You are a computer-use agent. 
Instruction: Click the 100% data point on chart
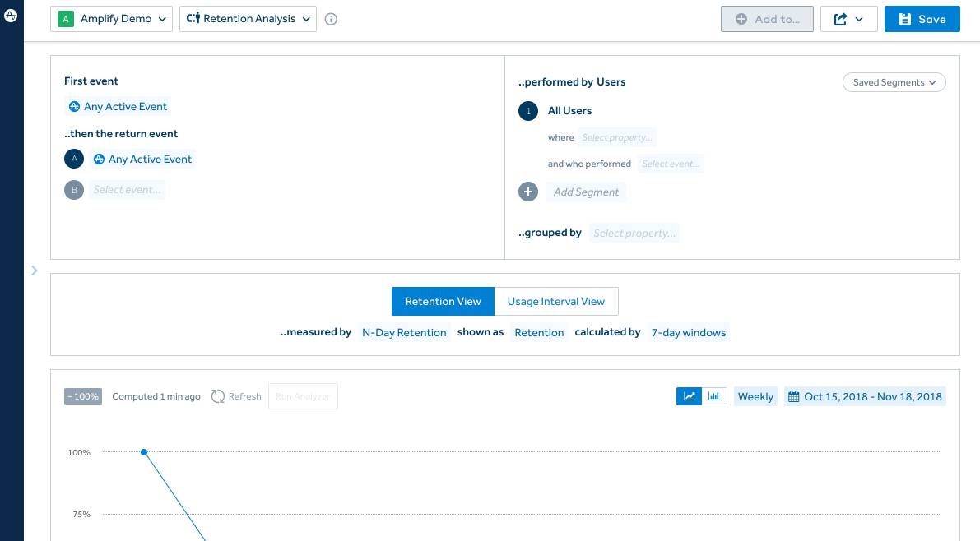(x=144, y=452)
